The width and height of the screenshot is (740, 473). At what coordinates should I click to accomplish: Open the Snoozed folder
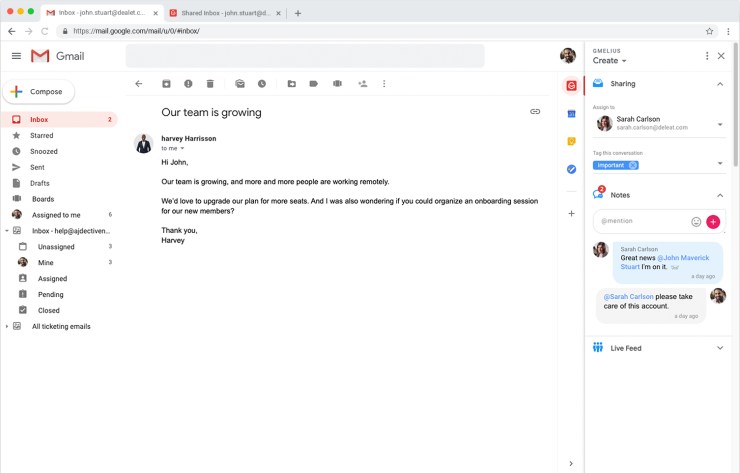click(x=59, y=152)
